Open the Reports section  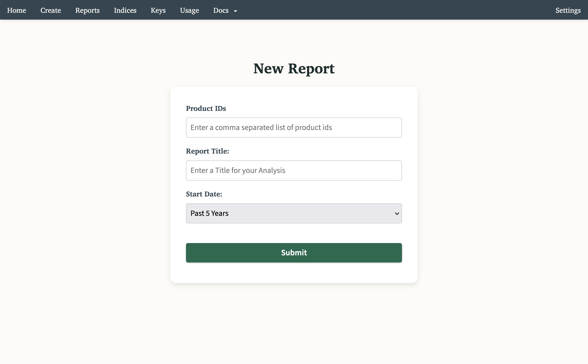click(x=87, y=10)
